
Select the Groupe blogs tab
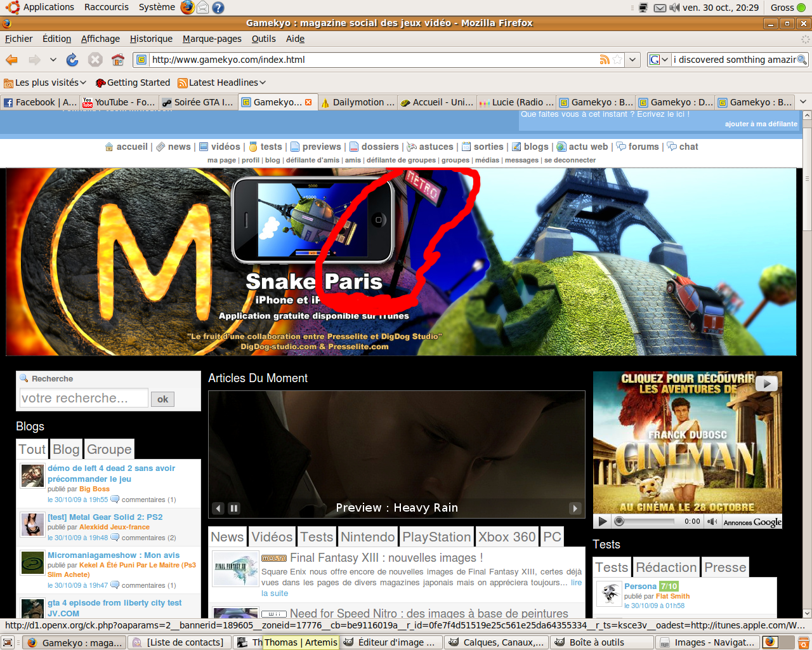pyautogui.click(x=109, y=449)
